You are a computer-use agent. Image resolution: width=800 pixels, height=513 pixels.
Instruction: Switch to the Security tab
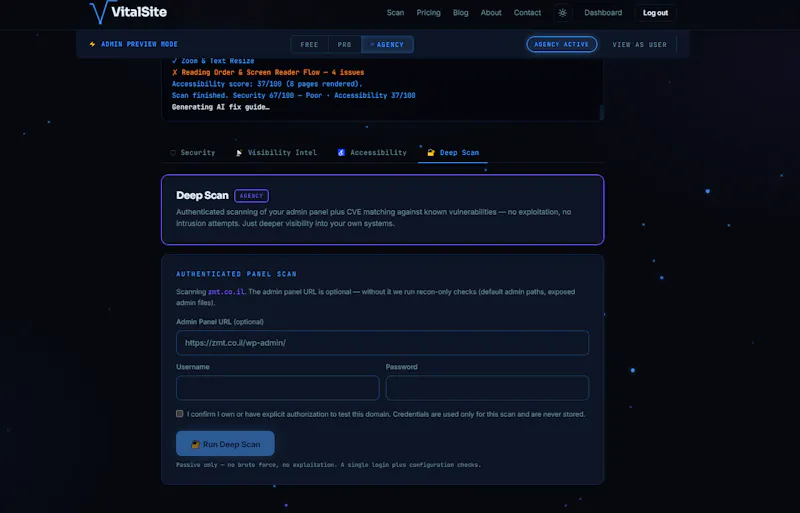click(192, 153)
